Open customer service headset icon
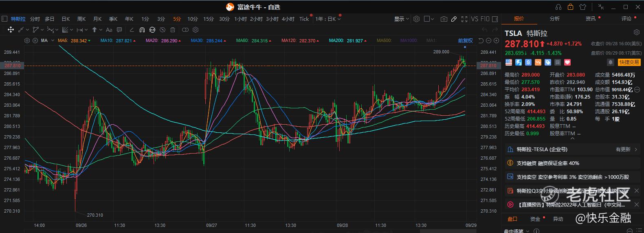The width and height of the screenshot is (644, 233). coord(558,7)
